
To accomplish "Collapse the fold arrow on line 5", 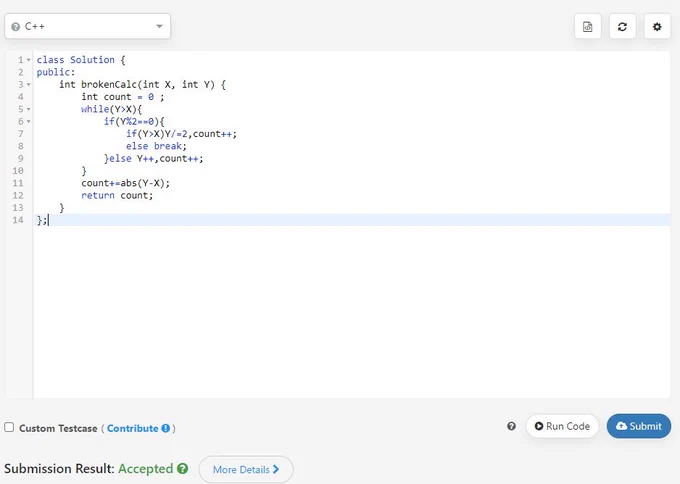I will pos(29,109).
